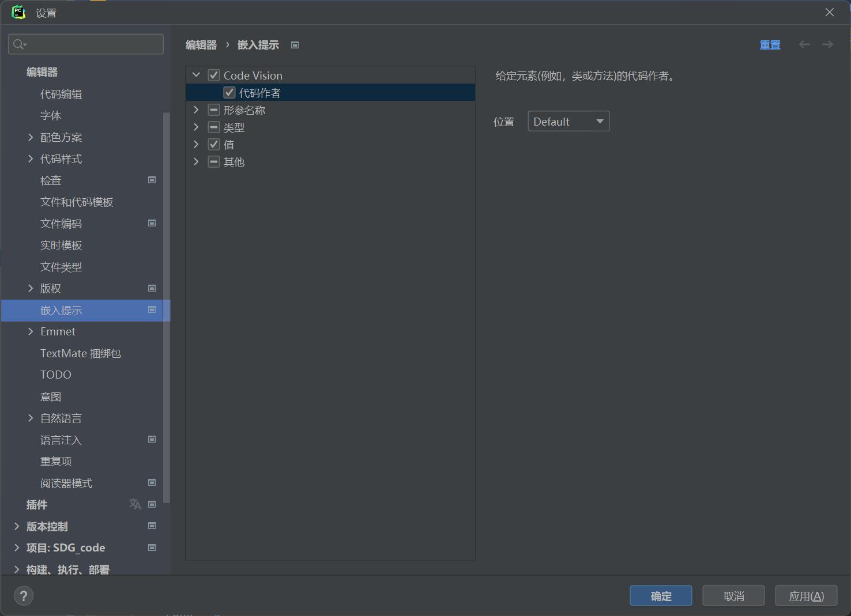Click the magnifier icon in the search box

point(18,44)
